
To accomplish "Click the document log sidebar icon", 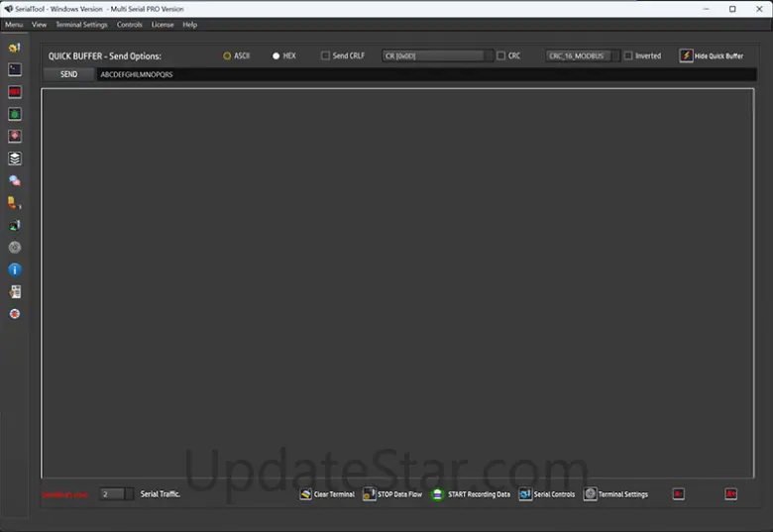I will tap(15, 291).
